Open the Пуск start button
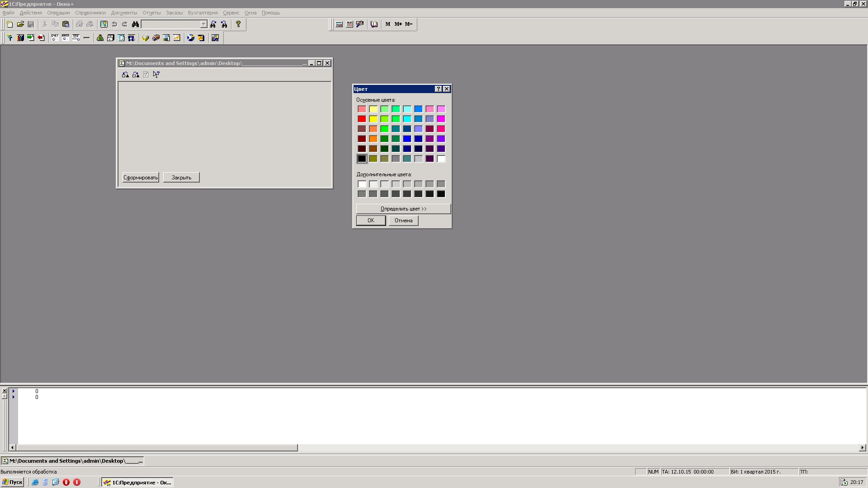 [12, 482]
